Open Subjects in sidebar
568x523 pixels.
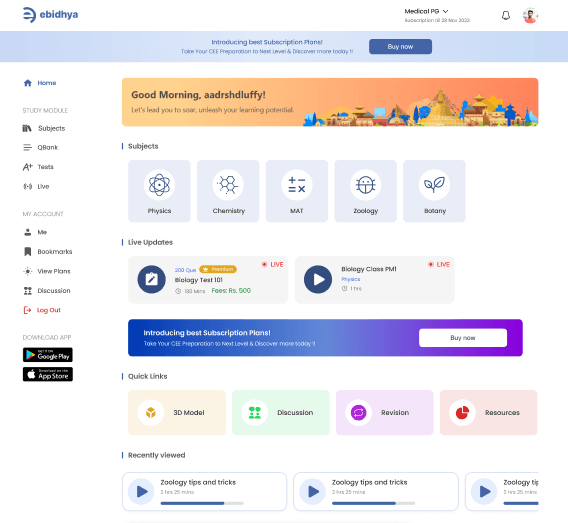tap(44, 128)
